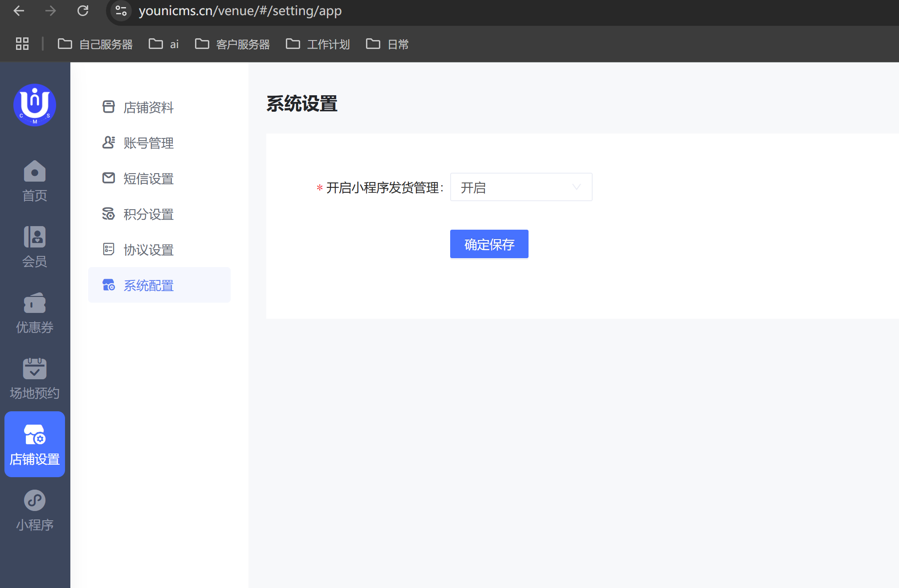Open 短信设置 menu item

pos(159,178)
